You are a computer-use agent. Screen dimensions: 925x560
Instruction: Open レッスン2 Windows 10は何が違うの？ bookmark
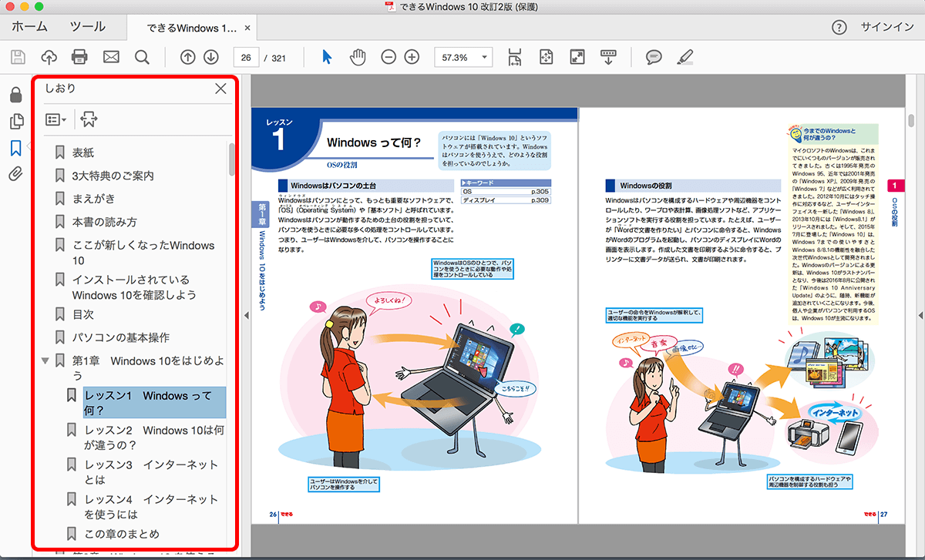point(155,438)
